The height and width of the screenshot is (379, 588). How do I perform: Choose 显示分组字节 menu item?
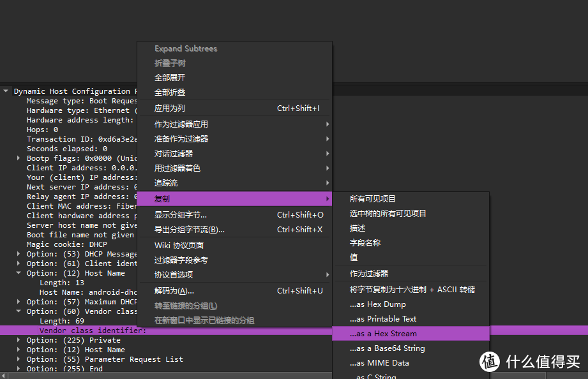(235, 215)
